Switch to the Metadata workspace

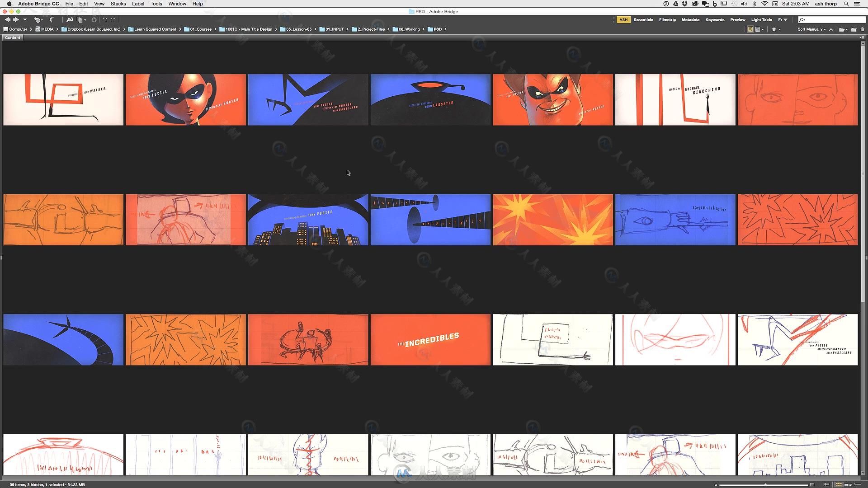click(x=690, y=20)
